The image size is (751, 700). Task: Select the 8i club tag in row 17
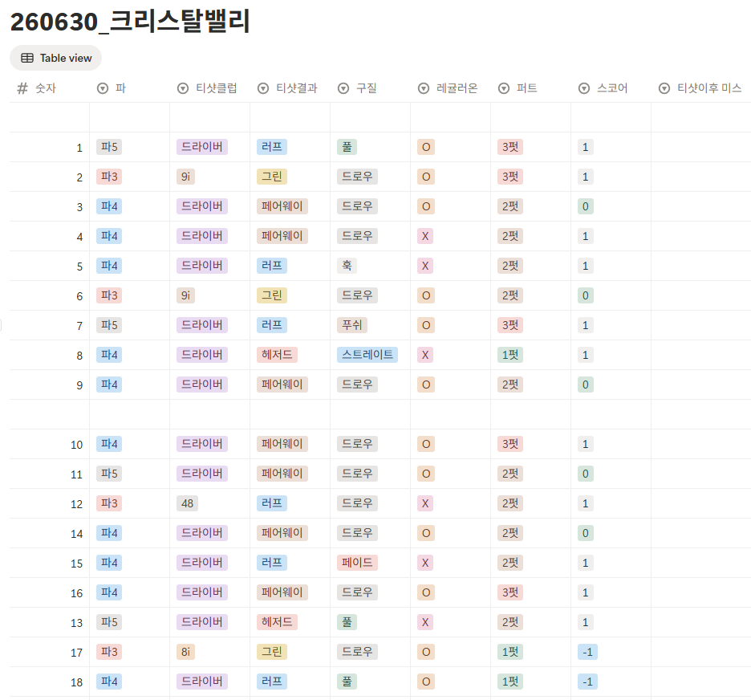(x=186, y=652)
